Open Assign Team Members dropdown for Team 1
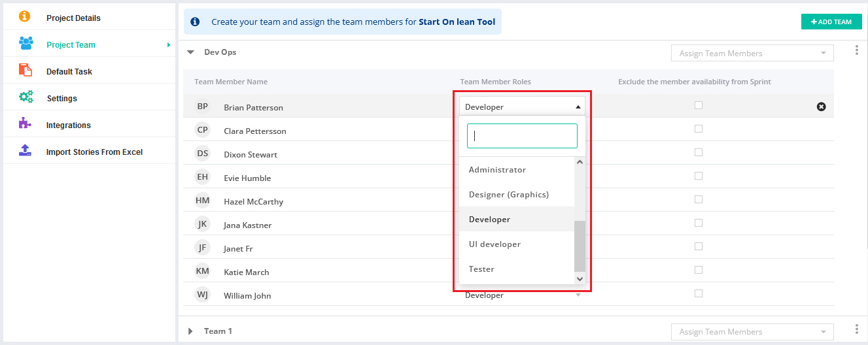The image size is (868, 345). pyautogui.click(x=752, y=332)
